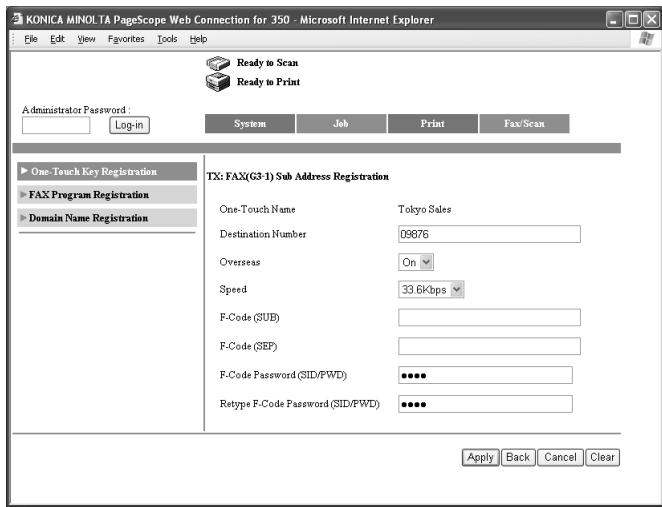This screenshot has width=662, height=507.
Task: Click the Back button
Action: click(518, 457)
